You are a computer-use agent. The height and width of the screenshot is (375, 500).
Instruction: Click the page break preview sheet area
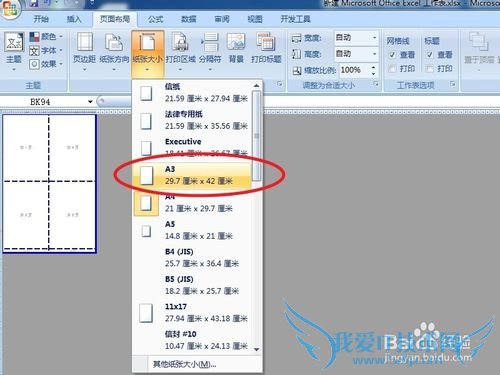[x=49, y=183]
